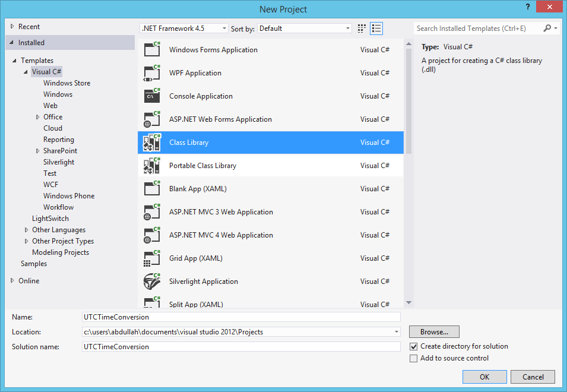567x392 pixels.
Task: Click the ASP.NET MVC 3 Web Application icon
Action: 152,212
